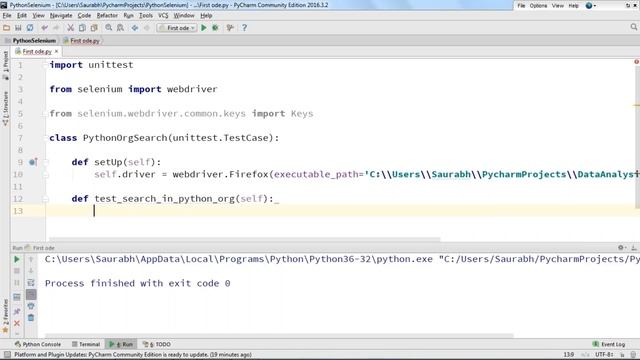Screen dimensions: 640x360
Task: Click Paste icon in toolbar
Action: pos(94,28)
